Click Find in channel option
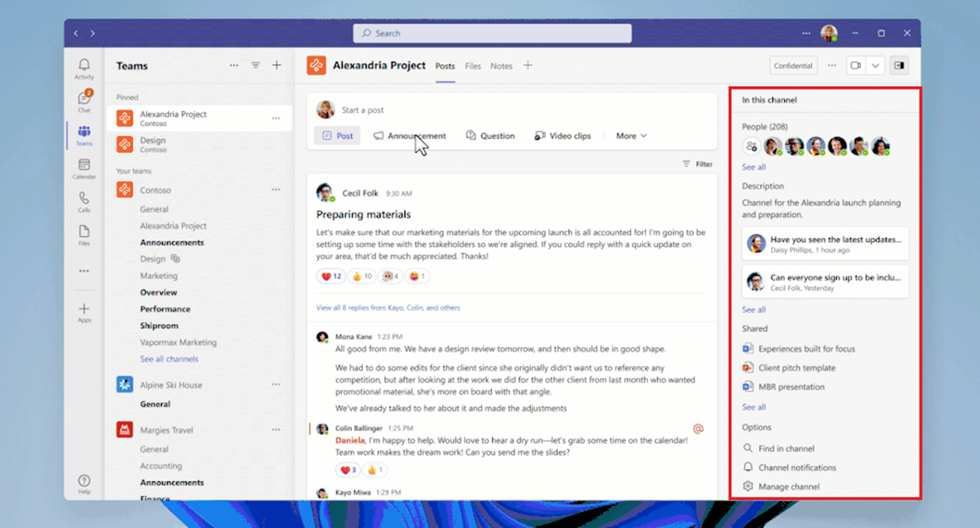This screenshot has height=528, width=980. click(x=785, y=448)
